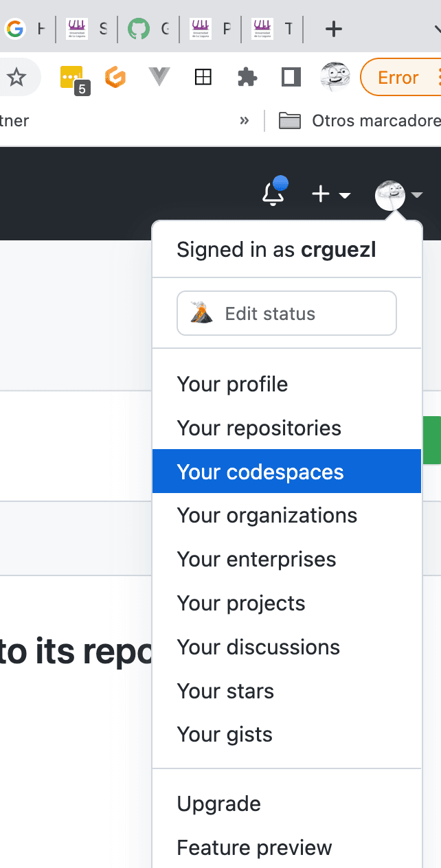Click the gray V extension icon
Image resolution: width=441 pixels, height=868 pixels.
[159, 78]
